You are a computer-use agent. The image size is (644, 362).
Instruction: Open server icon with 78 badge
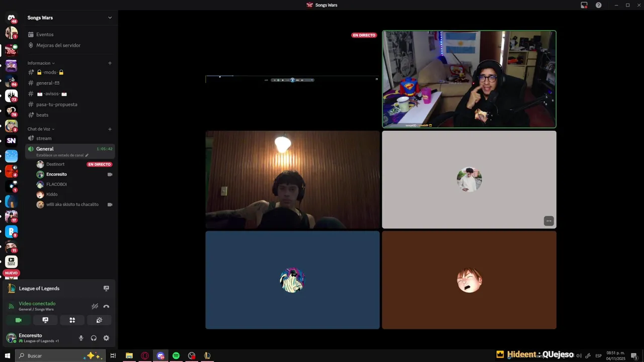click(x=11, y=111)
